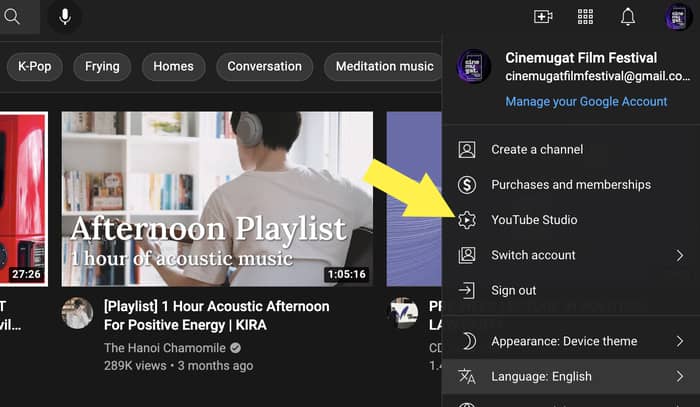The height and width of the screenshot is (407, 700).
Task: Open Appearance: Device theme
Action: click(x=571, y=341)
